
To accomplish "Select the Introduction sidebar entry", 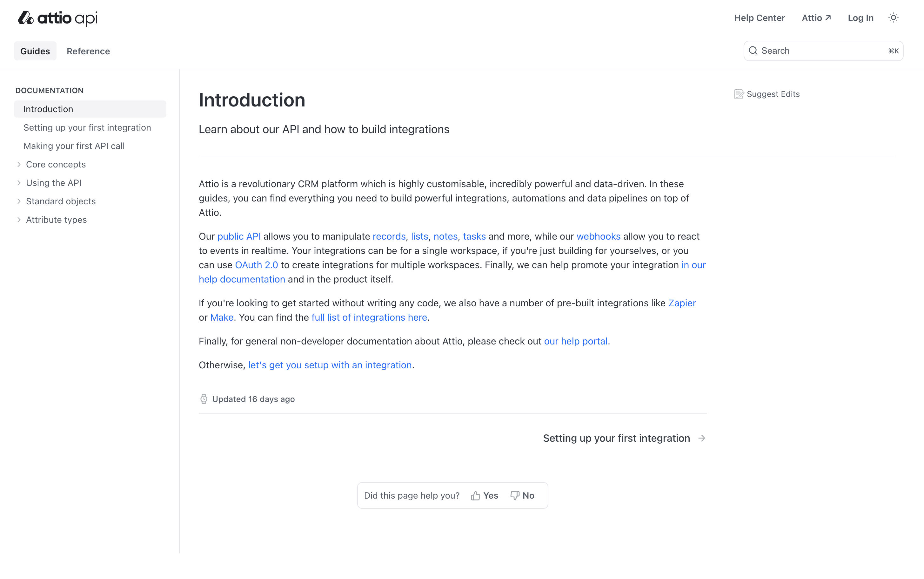I will click(48, 109).
